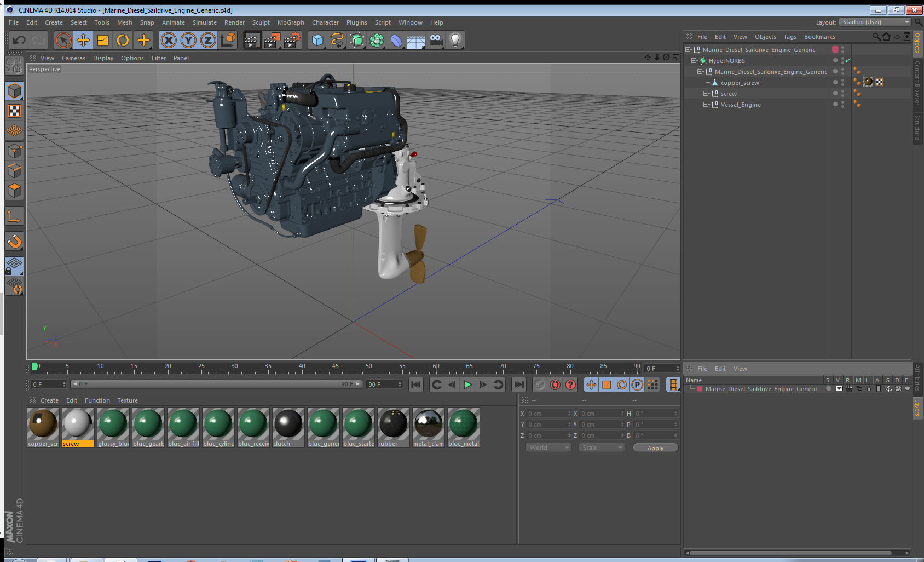The width and height of the screenshot is (924, 562).
Task: Toggle HyperNURBS enable checkmark
Action: (x=848, y=60)
